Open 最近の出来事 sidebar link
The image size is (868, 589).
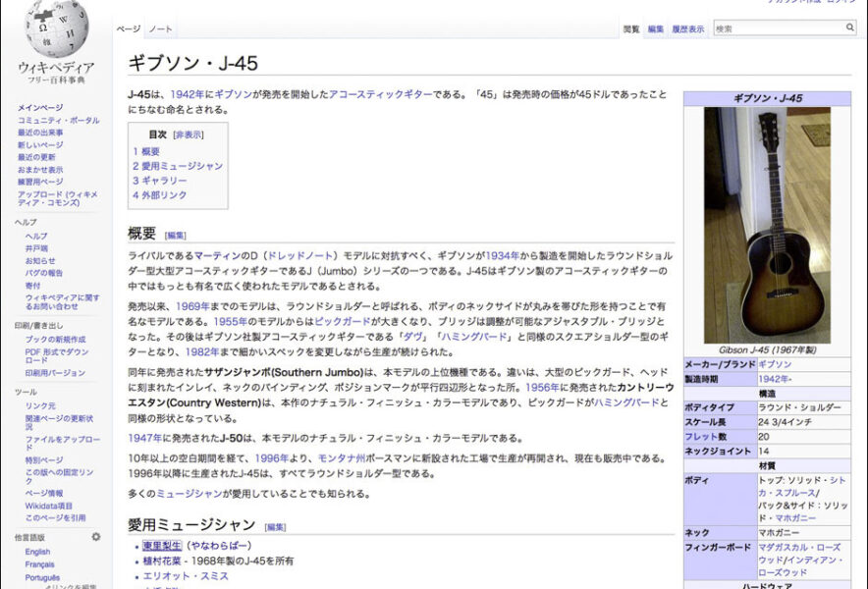pyautogui.click(x=40, y=133)
